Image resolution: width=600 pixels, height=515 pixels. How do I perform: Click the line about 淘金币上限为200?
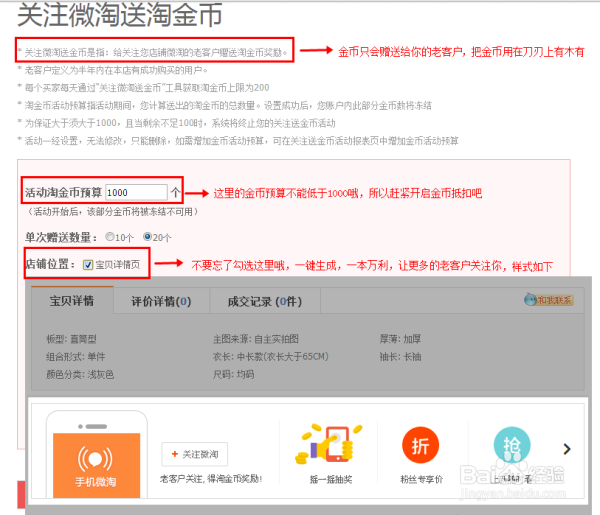(x=143, y=88)
